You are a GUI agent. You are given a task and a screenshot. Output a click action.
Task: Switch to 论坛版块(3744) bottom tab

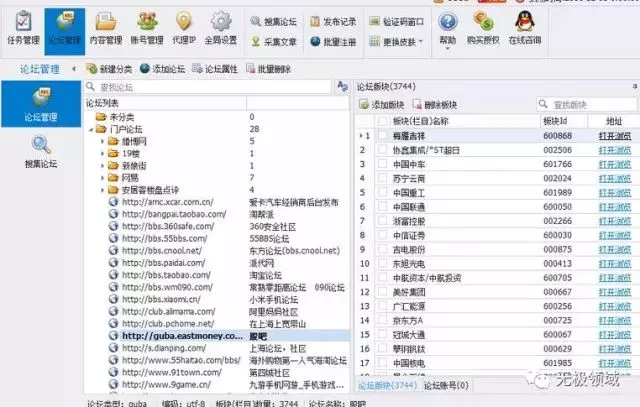click(x=387, y=385)
